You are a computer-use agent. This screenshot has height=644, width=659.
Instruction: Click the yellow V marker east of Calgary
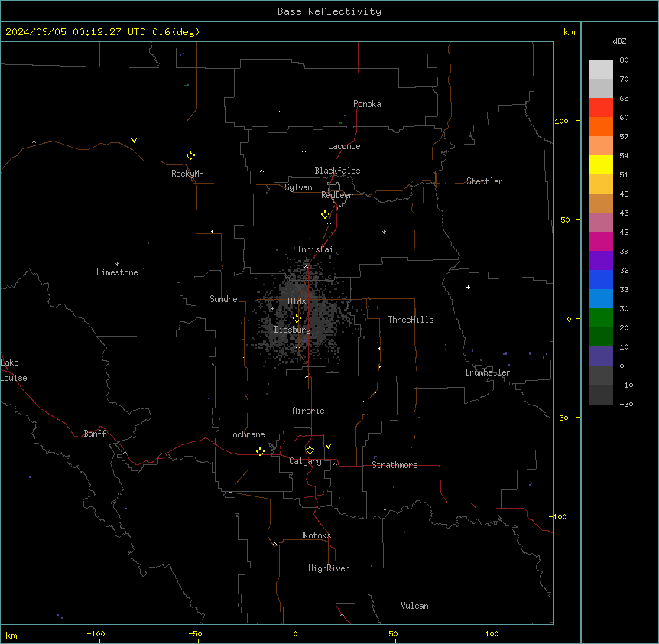(x=328, y=447)
